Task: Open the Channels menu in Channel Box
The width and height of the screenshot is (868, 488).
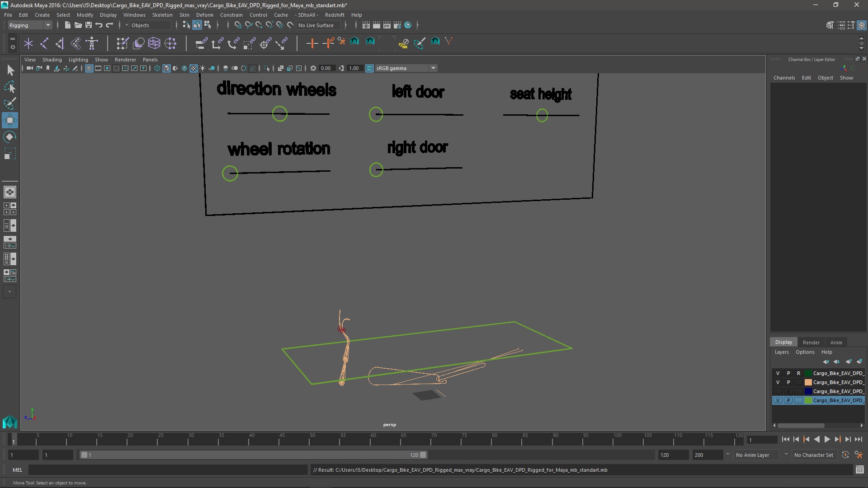Action: 784,78
